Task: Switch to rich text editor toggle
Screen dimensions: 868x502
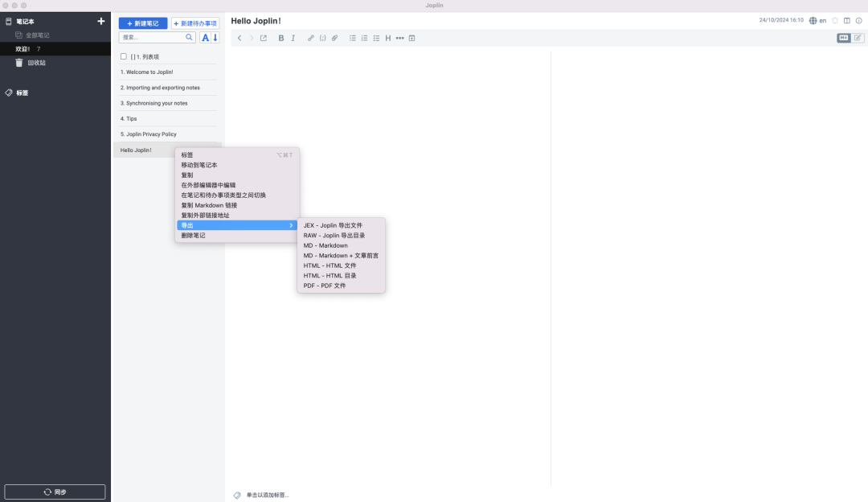Action: pos(858,38)
